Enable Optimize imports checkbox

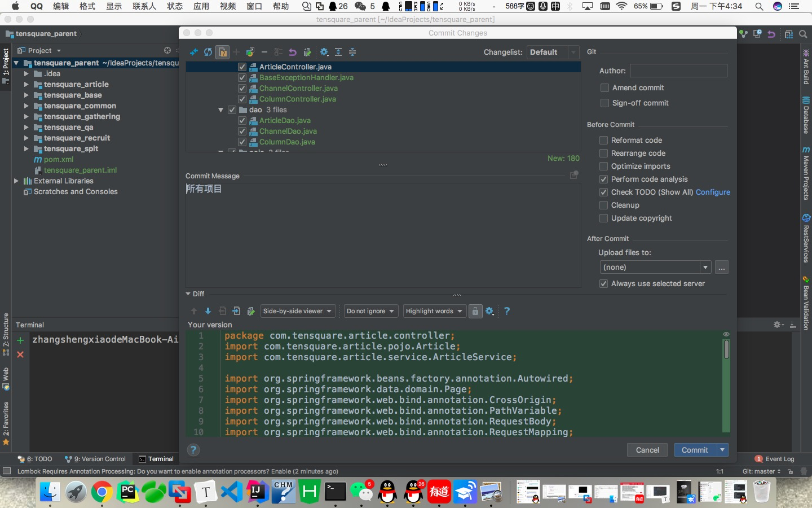[x=603, y=166]
